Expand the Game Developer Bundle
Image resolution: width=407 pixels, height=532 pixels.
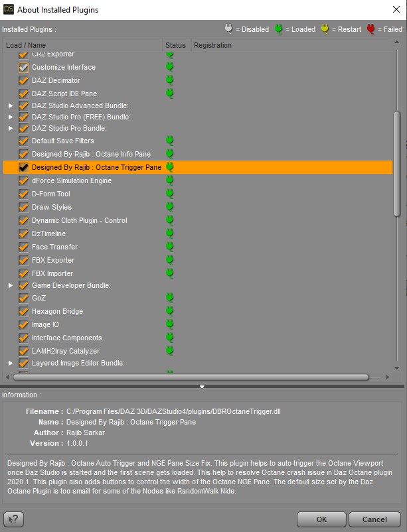pos(11,285)
